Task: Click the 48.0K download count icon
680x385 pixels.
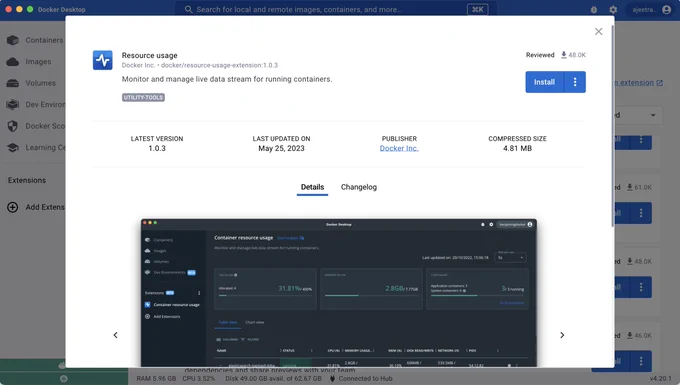Action: 564,55
